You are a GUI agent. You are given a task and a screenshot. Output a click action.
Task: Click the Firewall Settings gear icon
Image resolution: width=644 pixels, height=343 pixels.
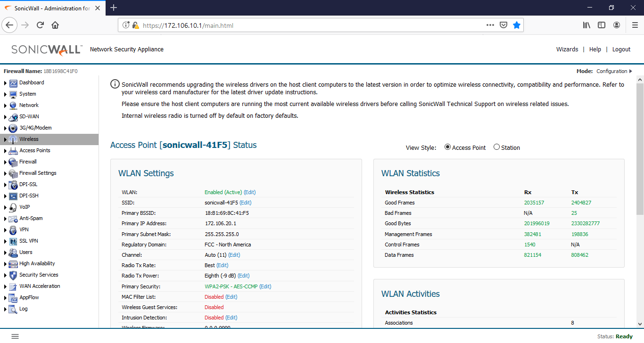13,173
